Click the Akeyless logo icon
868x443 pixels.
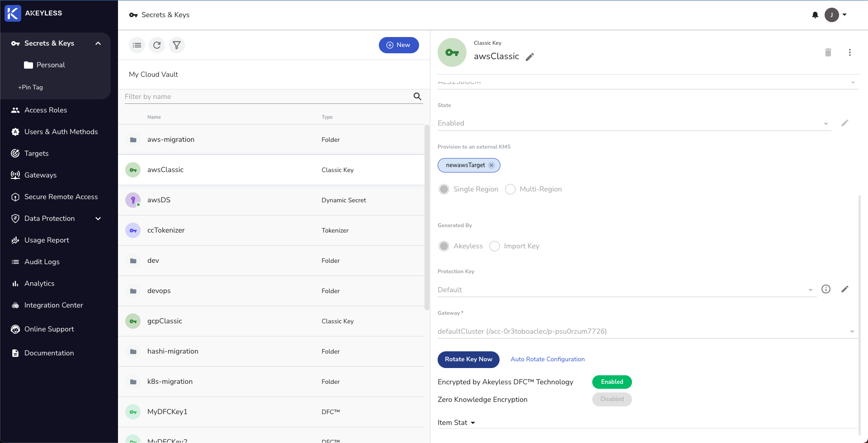(x=13, y=13)
